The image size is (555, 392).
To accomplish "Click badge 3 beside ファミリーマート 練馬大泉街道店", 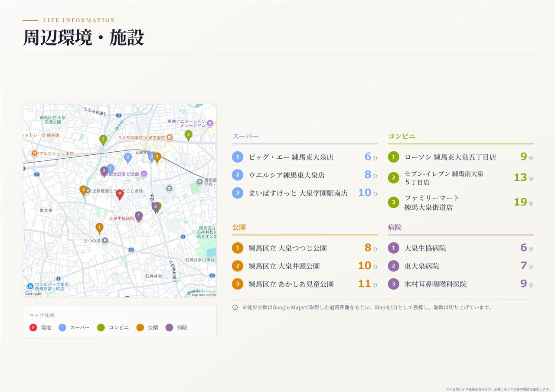I will 393,203.
